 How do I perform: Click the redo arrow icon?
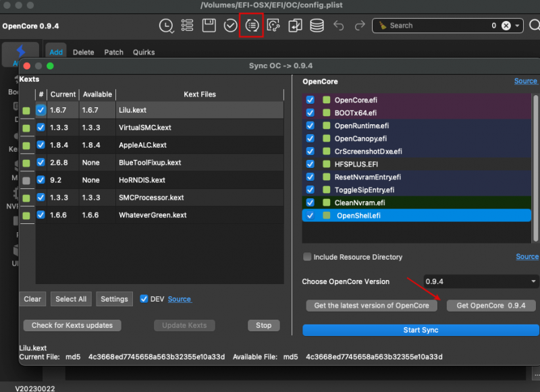coord(360,26)
